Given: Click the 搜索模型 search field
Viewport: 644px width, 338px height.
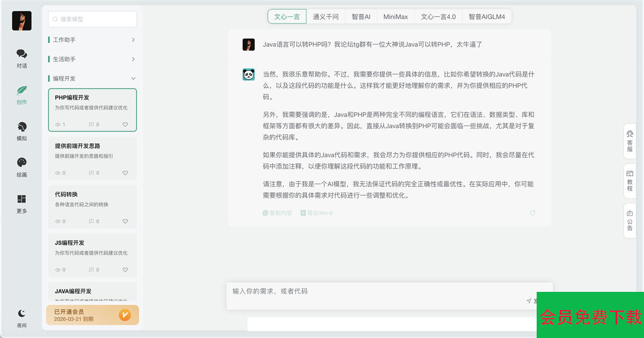Looking at the screenshot, I should click(92, 19).
